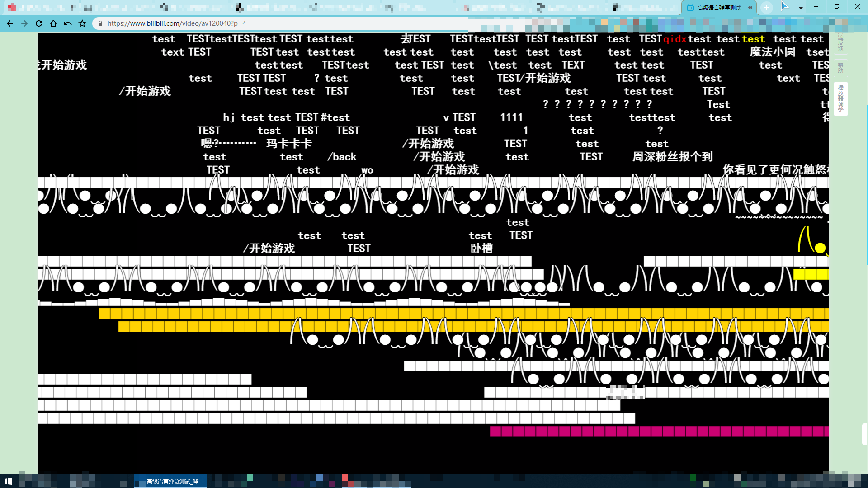The height and width of the screenshot is (488, 868).
Task: Open the 帮助 help side button
Action: pos(840,68)
